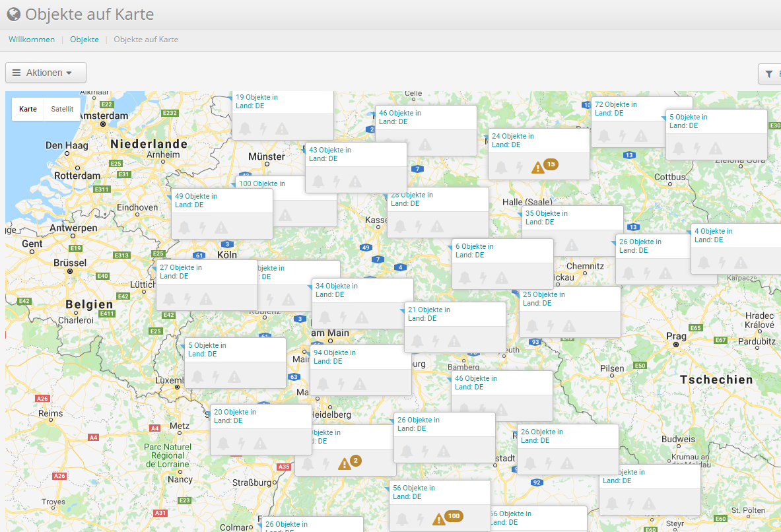
Task: Click bell icon on 49 Objekte card
Action: point(184,228)
